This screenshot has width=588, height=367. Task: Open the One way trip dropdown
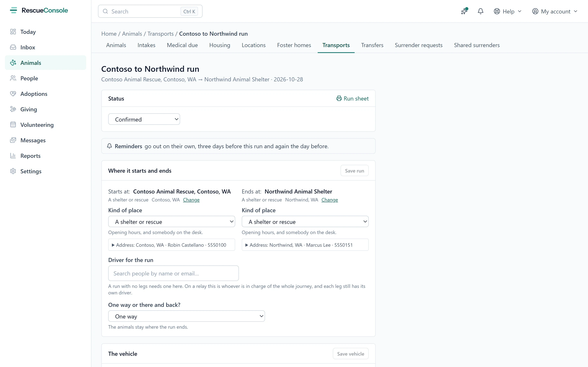coord(186,316)
